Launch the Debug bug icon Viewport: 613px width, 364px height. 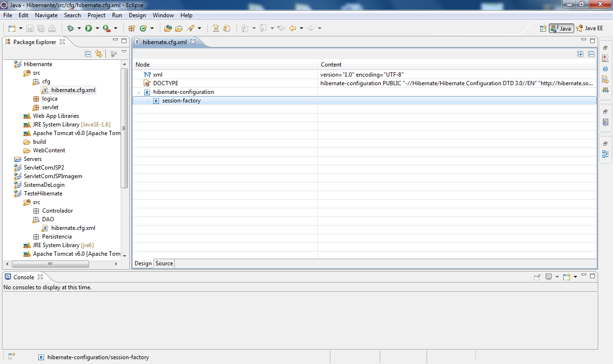[71, 28]
